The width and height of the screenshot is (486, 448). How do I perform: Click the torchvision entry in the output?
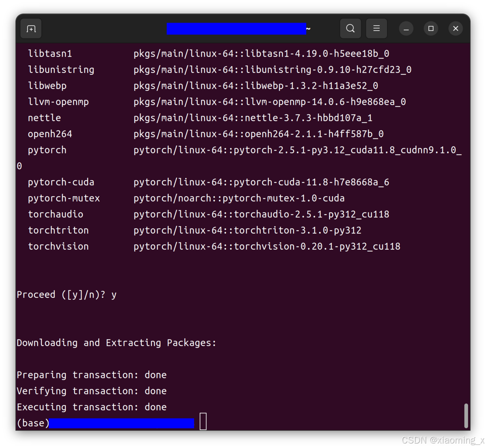pyautogui.click(x=58, y=246)
